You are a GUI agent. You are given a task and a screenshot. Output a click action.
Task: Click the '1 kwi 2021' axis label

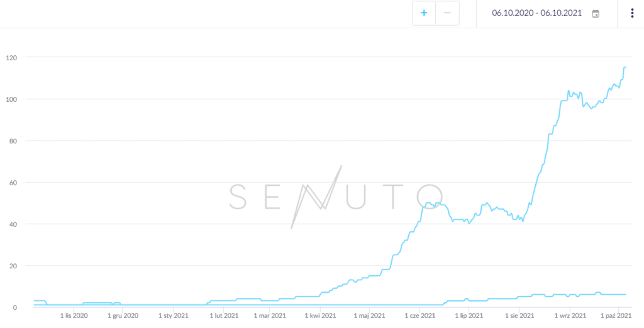tap(320, 316)
